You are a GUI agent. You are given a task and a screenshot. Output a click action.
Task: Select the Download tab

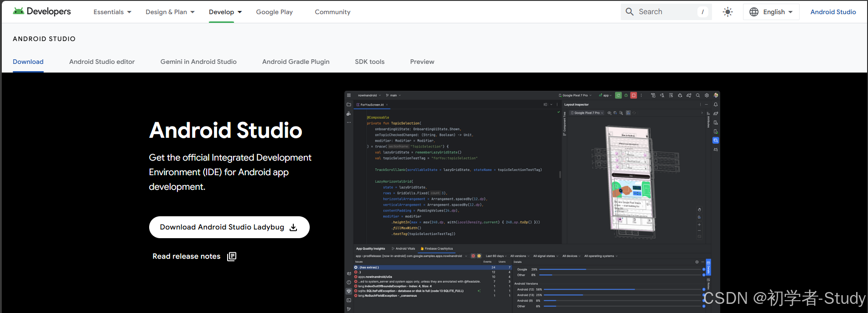click(28, 62)
